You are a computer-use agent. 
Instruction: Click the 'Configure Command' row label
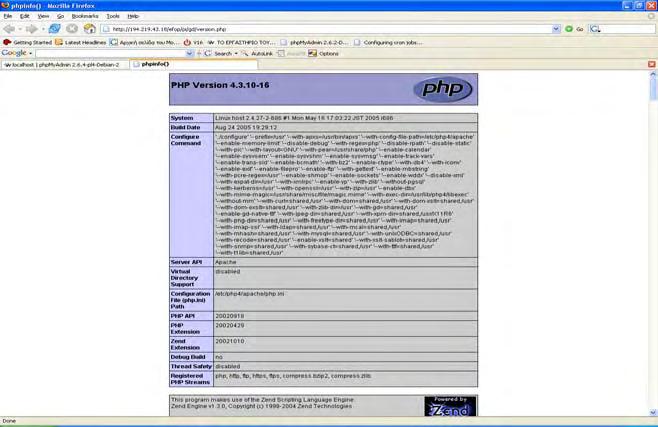pyautogui.click(x=185, y=140)
